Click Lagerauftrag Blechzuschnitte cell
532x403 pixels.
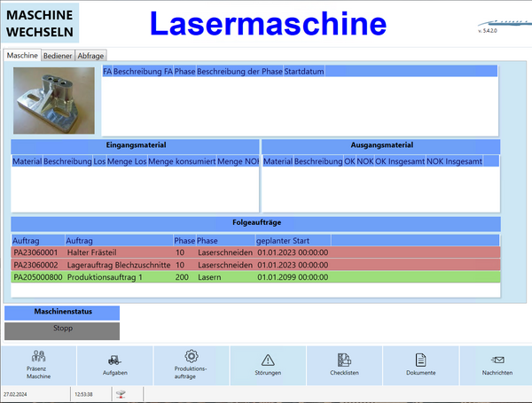coord(119,265)
